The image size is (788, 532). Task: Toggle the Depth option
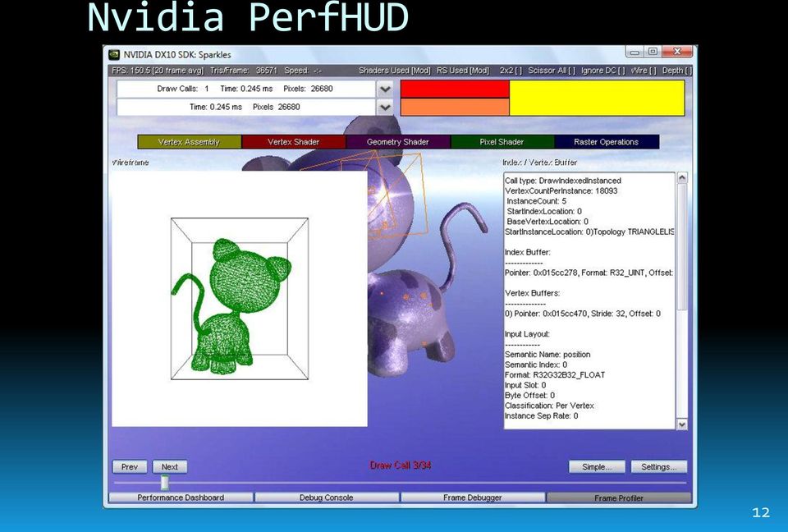point(677,71)
